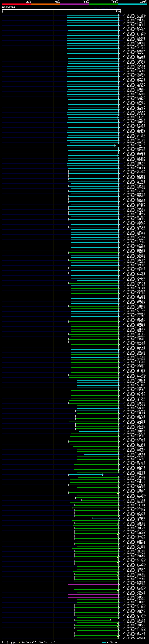The height and width of the screenshot is (644, 149).
Task: Click label UniRef100_B3L2D4
Action: pyautogui.click(x=133, y=505)
